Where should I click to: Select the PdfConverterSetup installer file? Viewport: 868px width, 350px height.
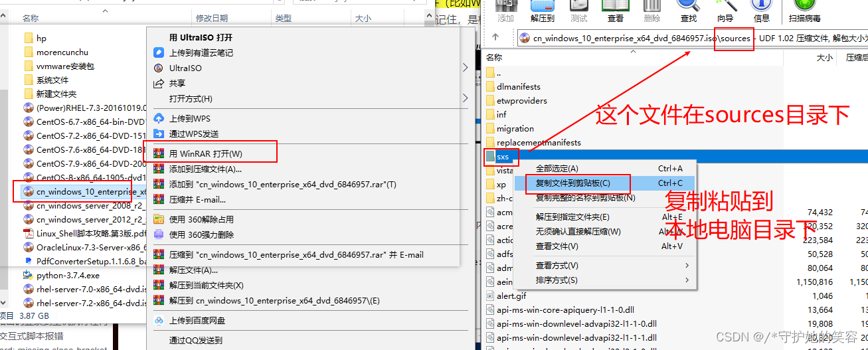coord(84,261)
